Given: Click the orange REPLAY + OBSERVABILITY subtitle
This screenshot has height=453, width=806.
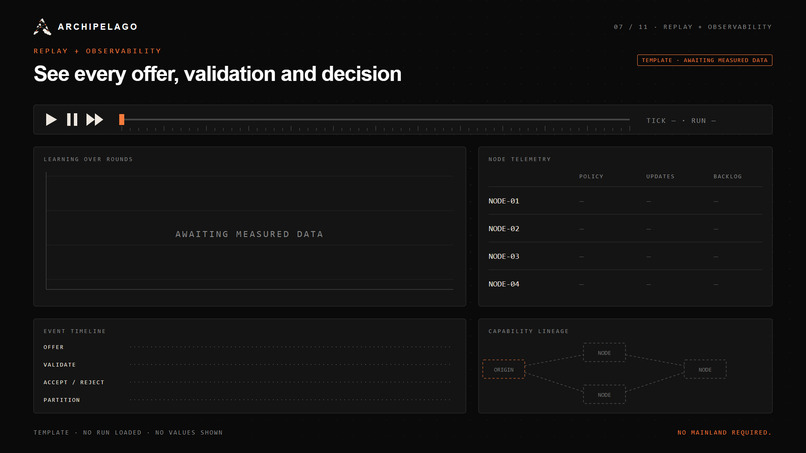Looking at the screenshot, I should [x=98, y=51].
